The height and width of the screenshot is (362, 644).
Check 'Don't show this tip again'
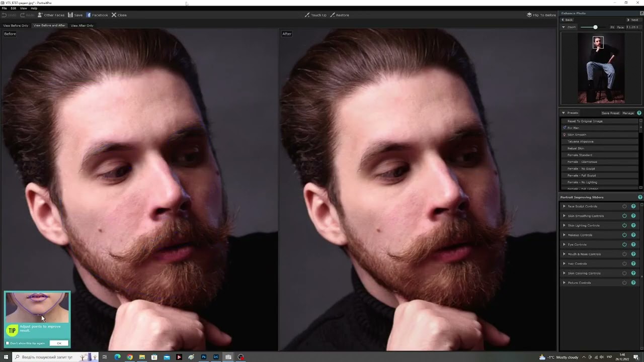pos(8,343)
